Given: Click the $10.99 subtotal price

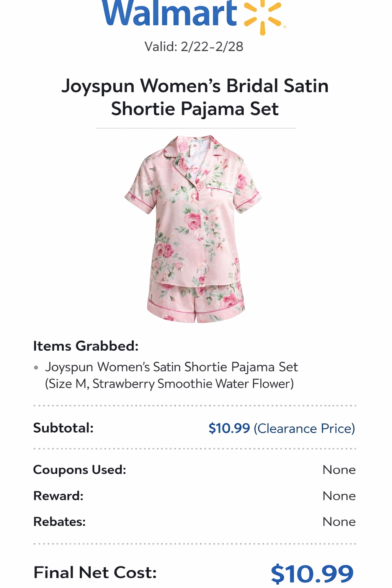Looking at the screenshot, I should 229,428.
